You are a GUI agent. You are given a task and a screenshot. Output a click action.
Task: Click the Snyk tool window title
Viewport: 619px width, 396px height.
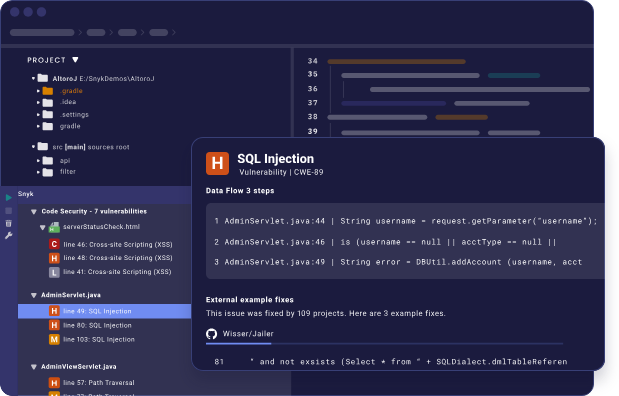(26, 194)
